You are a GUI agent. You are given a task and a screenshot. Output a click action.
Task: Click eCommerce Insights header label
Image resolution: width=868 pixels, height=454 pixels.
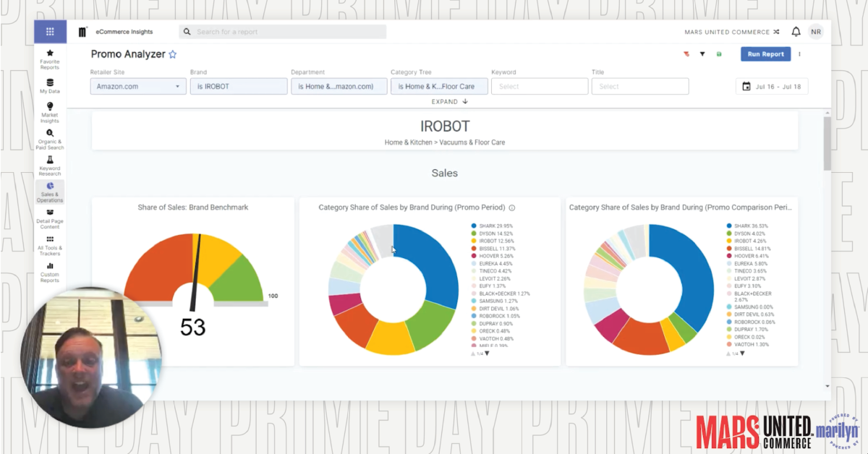pos(124,32)
